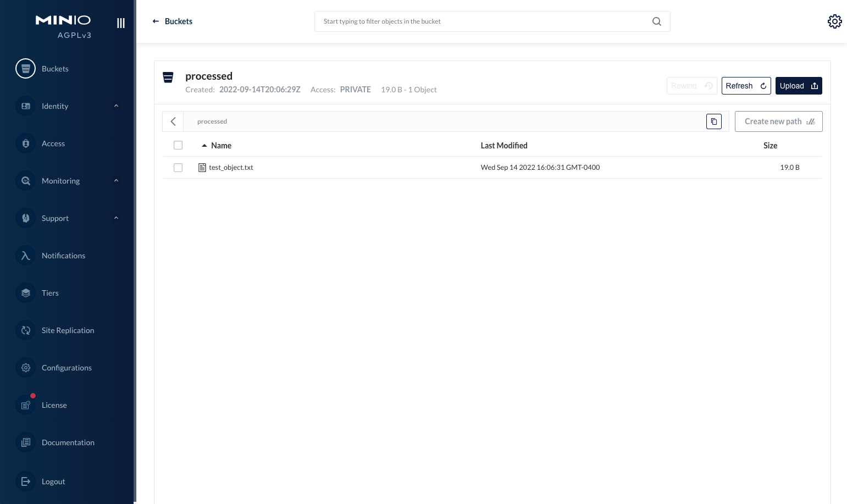Click the Tiers layers icon
847x504 pixels.
(25, 293)
